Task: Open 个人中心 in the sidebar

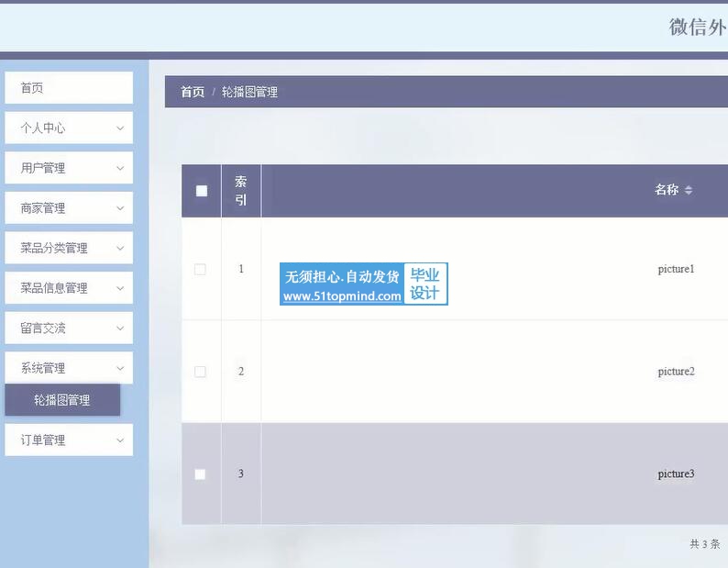Action: (69, 128)
